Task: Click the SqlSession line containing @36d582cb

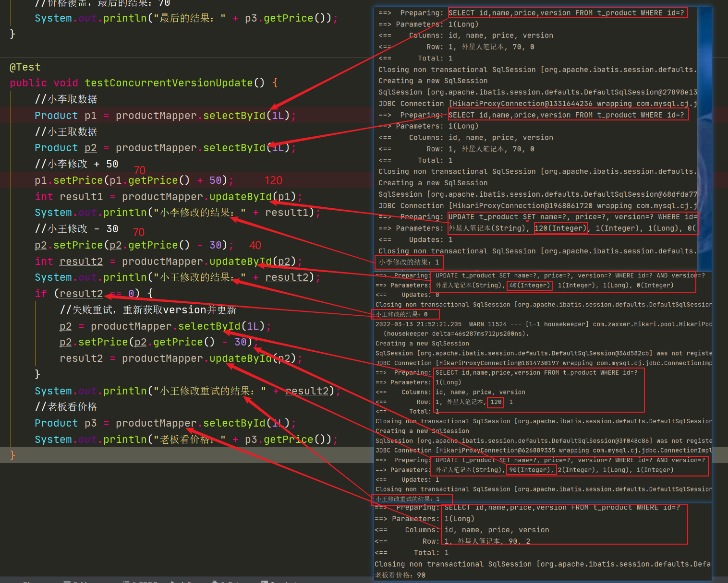Action: (544, 353)
